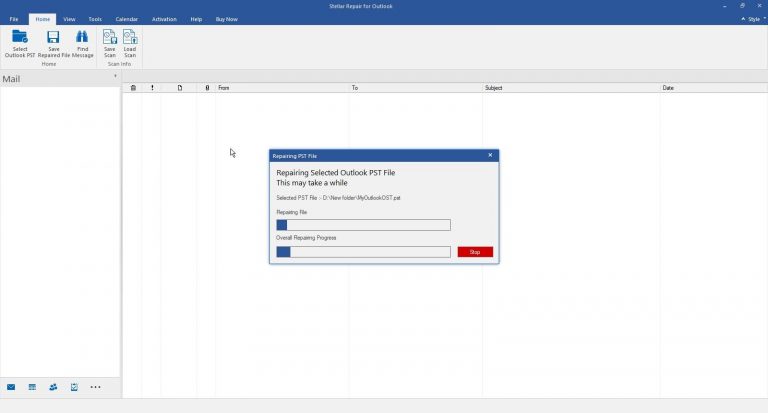Open the Find Message binoculars tool
This screenshot has width=768, height=413.
82,37
